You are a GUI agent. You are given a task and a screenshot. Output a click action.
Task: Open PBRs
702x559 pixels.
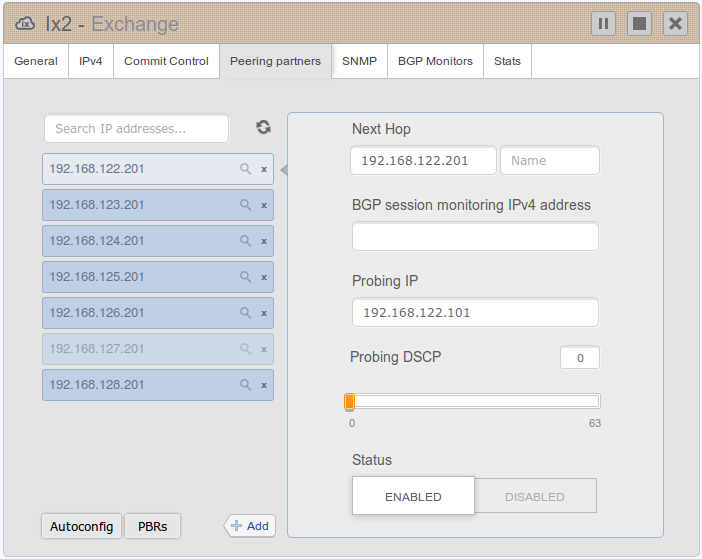tap(152, 526)
